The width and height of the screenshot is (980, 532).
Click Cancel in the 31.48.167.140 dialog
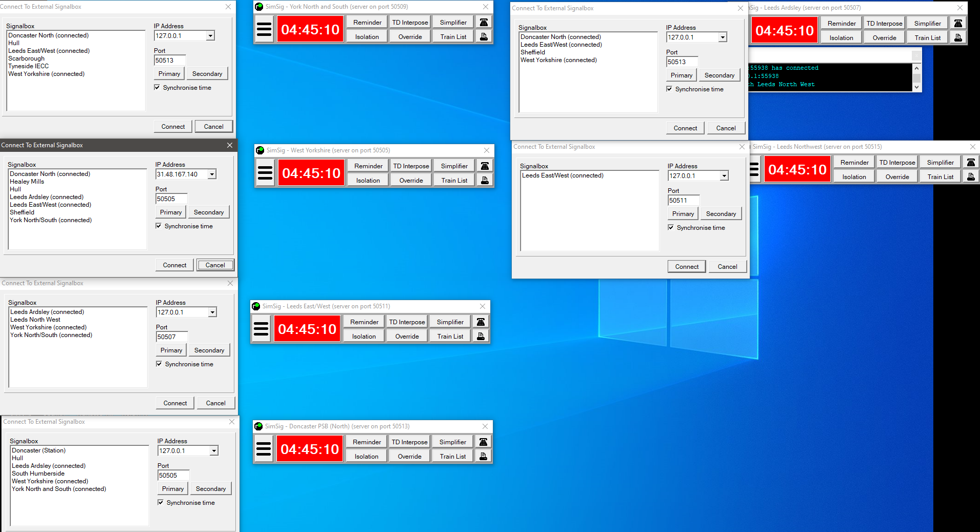point(215,265)
